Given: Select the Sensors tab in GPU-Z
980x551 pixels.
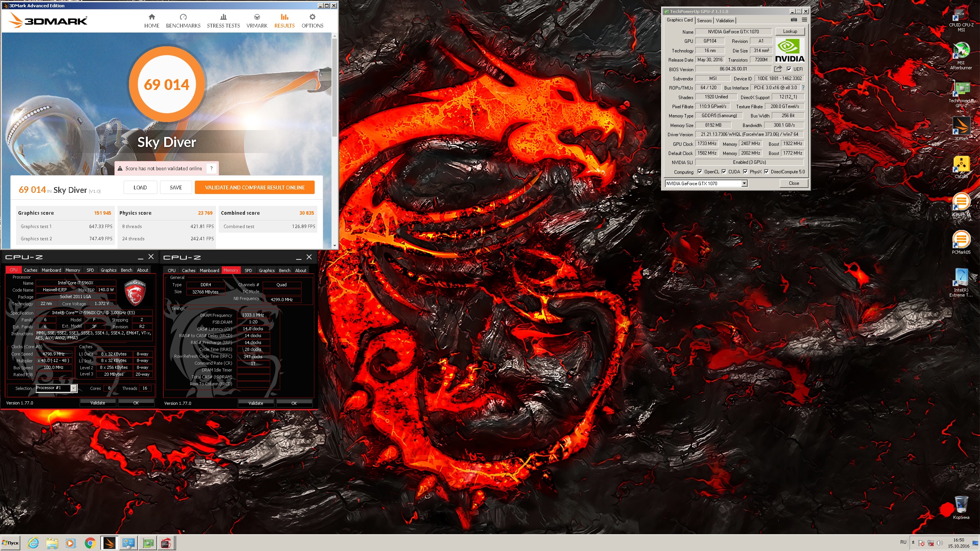Looking at the screenshot, I should [704, 21].
